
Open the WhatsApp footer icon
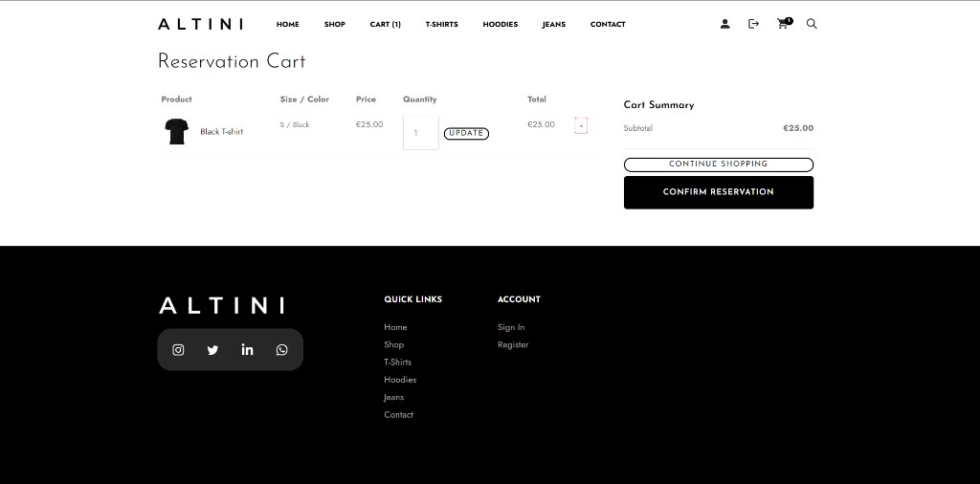point(281,350)
